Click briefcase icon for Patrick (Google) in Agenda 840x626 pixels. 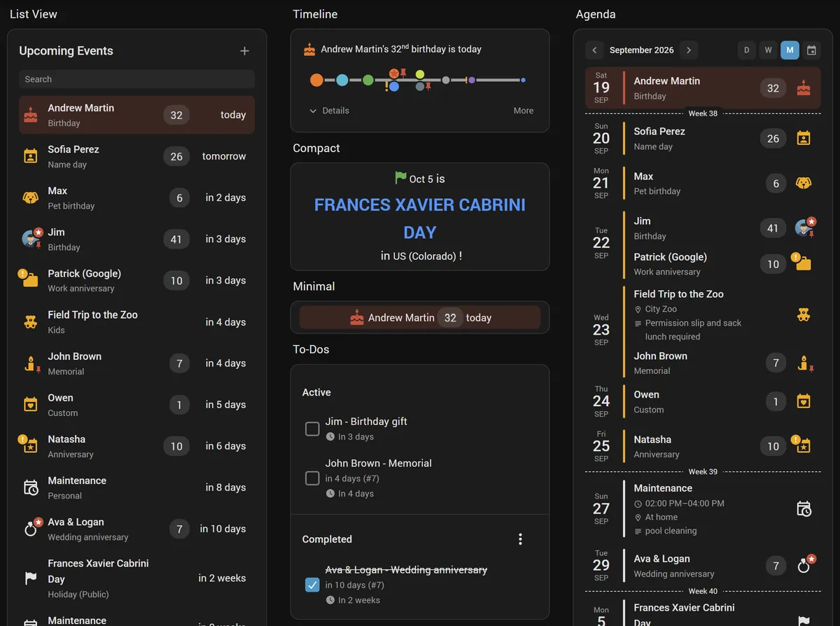point(804,264)
